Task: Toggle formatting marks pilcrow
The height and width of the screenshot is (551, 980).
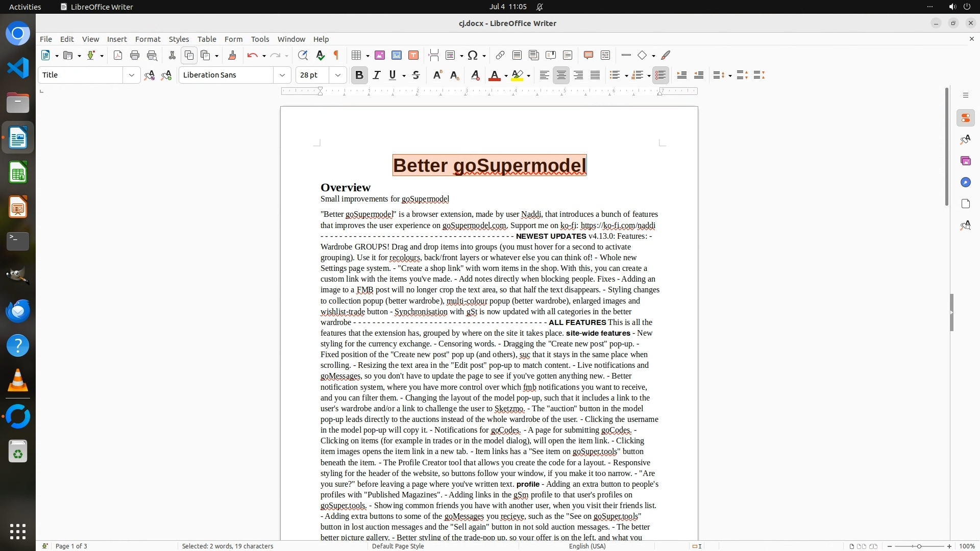Action: tap(336, 56)
